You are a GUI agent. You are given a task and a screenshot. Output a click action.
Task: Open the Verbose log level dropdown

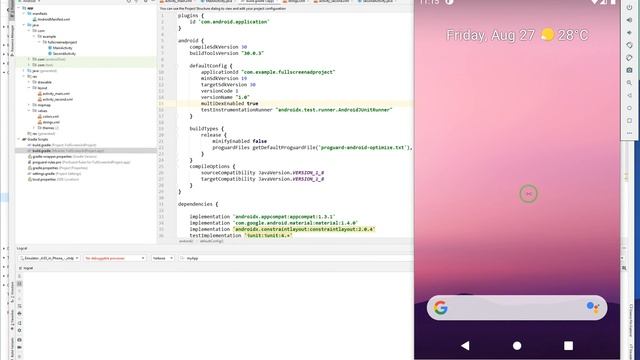[x=162, y=258]
